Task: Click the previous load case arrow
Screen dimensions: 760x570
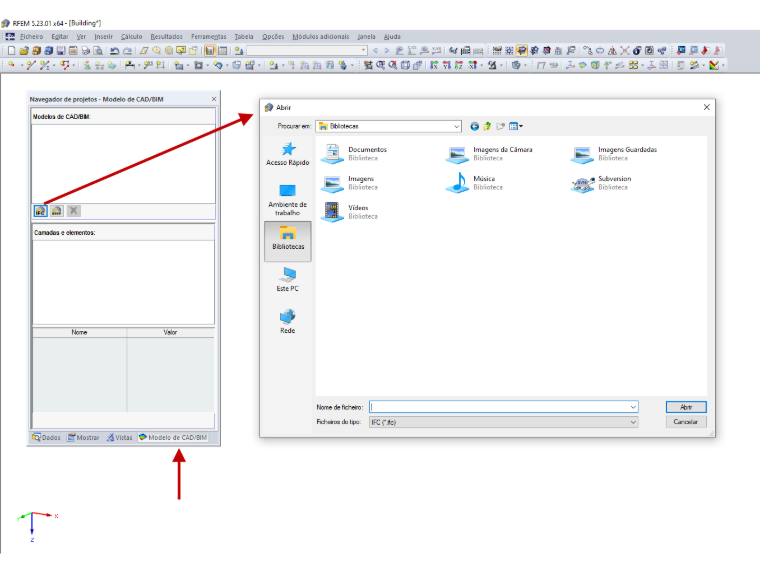Action: 375,50
